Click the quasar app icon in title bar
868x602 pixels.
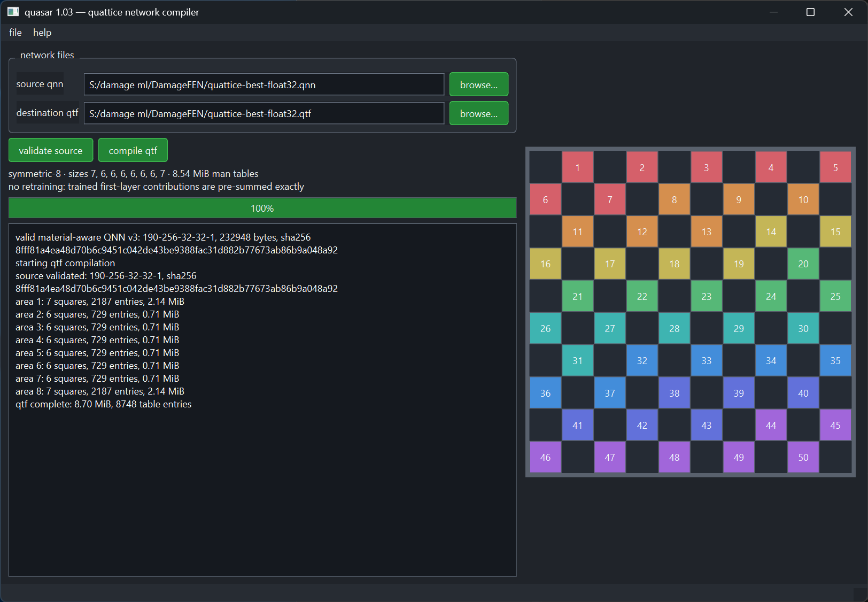13,12
